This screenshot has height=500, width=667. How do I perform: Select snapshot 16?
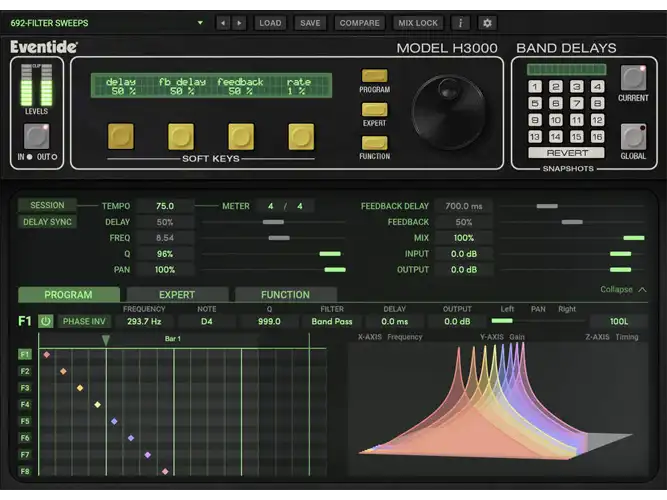597,137
